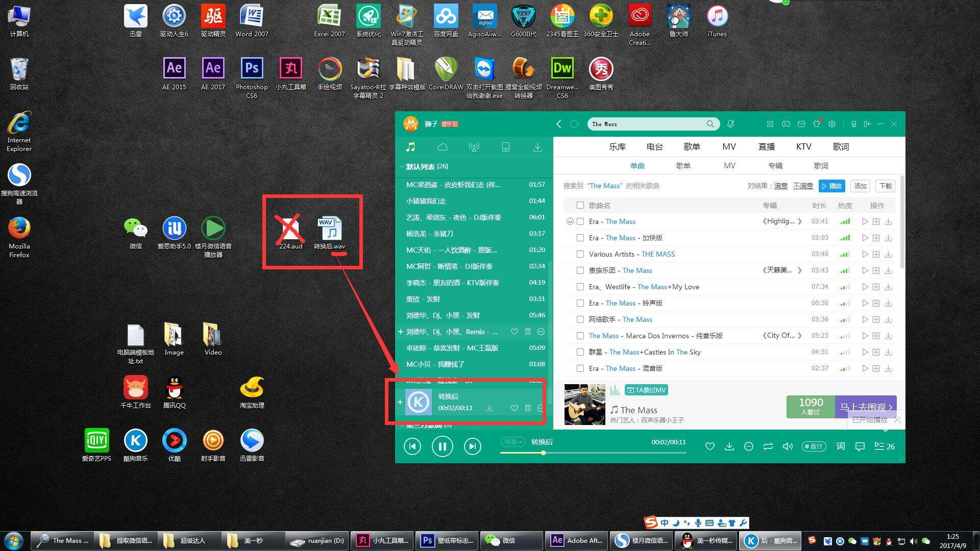
Task: Delete the 转换后 item via trash icon
Action: click(528, 408)
